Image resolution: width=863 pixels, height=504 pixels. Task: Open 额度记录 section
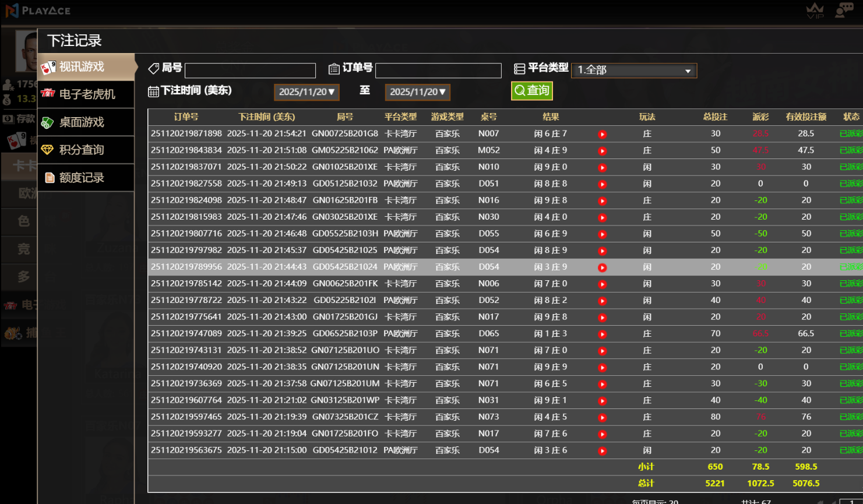coord(86,178)
